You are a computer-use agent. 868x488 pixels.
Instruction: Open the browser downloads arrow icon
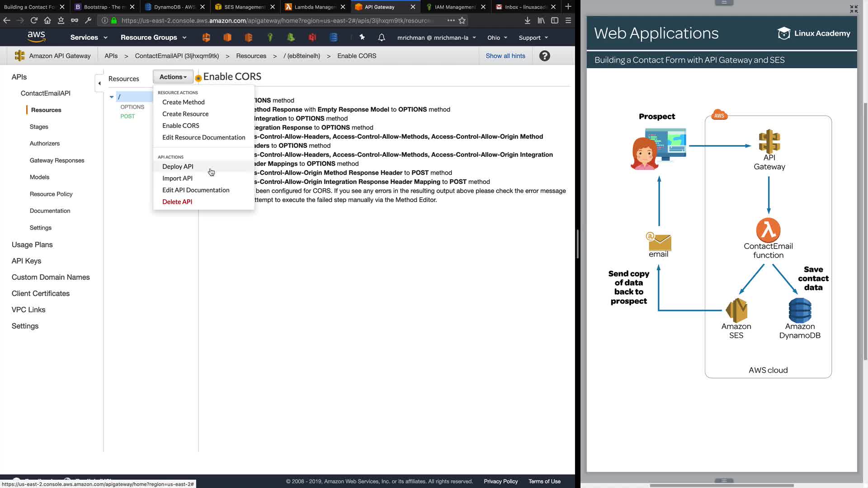coord(527,20)
